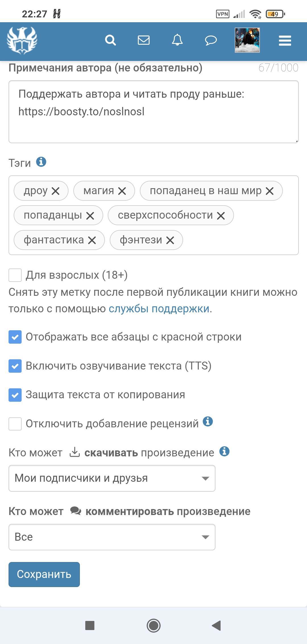Image resolution: width=307 pixels, height=644 pixels.
Task: Show info about tags
Action: coord(41,162)
